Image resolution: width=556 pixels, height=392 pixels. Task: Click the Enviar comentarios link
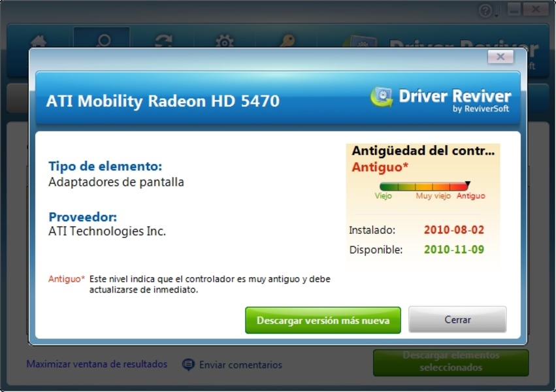tap(241, 365)
